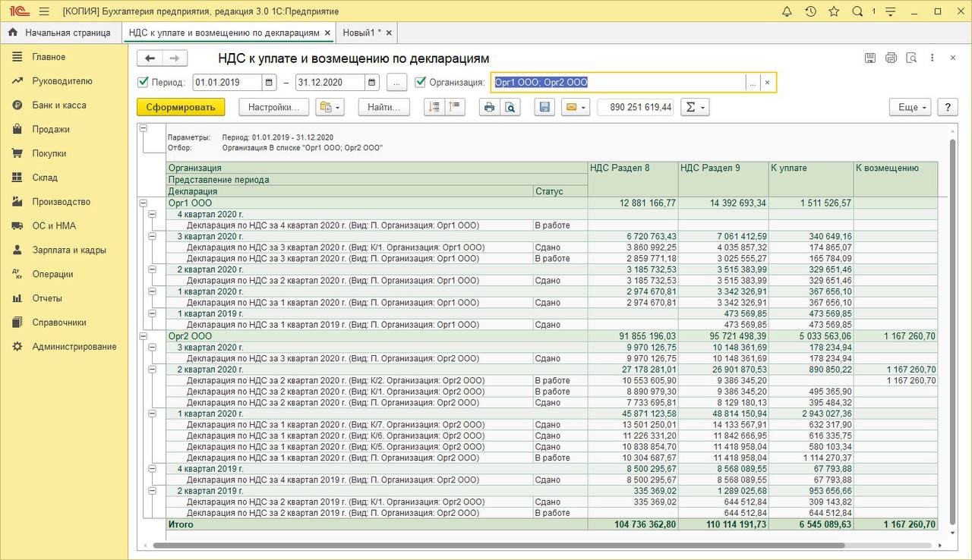Open the 1C main menu hamburger icon

[44, 11]
